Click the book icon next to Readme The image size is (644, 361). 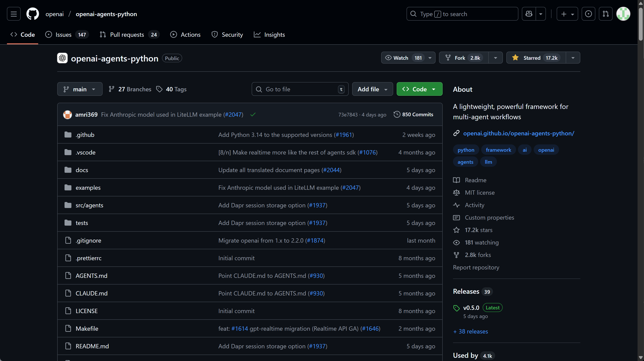click(456, 180)
